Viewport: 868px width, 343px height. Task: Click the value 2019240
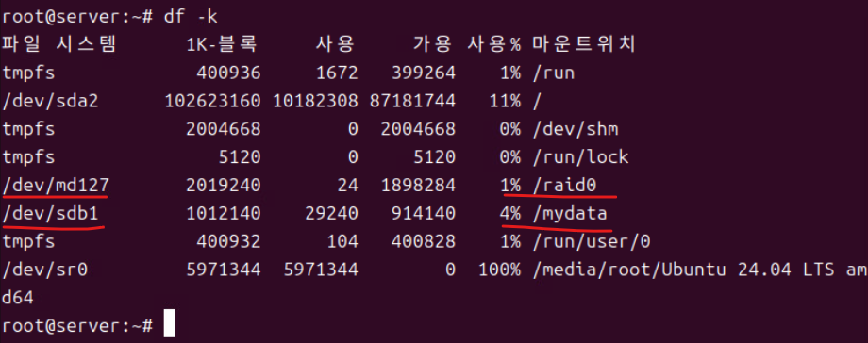(x=223, y=185)
